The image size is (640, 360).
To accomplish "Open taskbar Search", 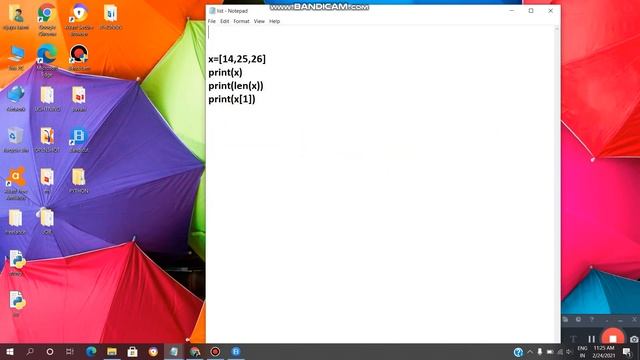I will pyautogui.click(x=30, y=351).
